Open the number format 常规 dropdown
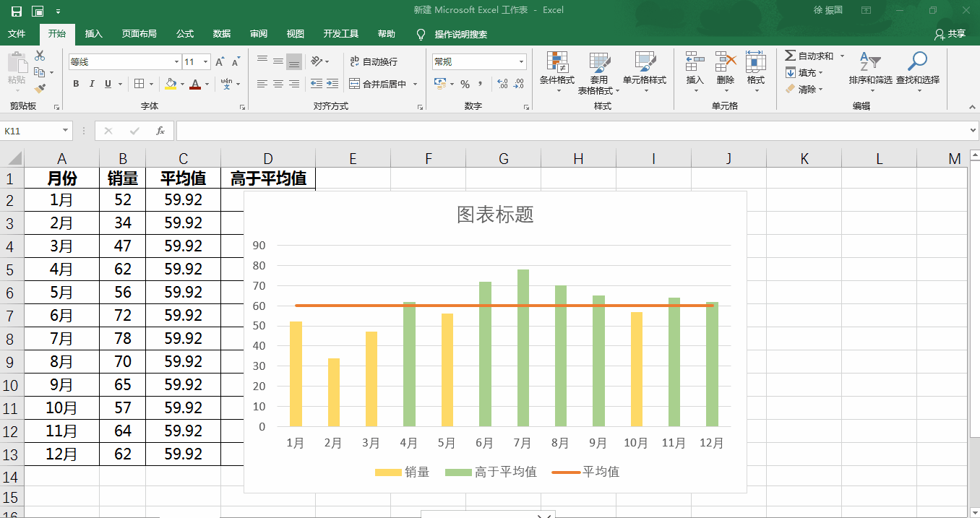980x518 pixels. point(522,62)
